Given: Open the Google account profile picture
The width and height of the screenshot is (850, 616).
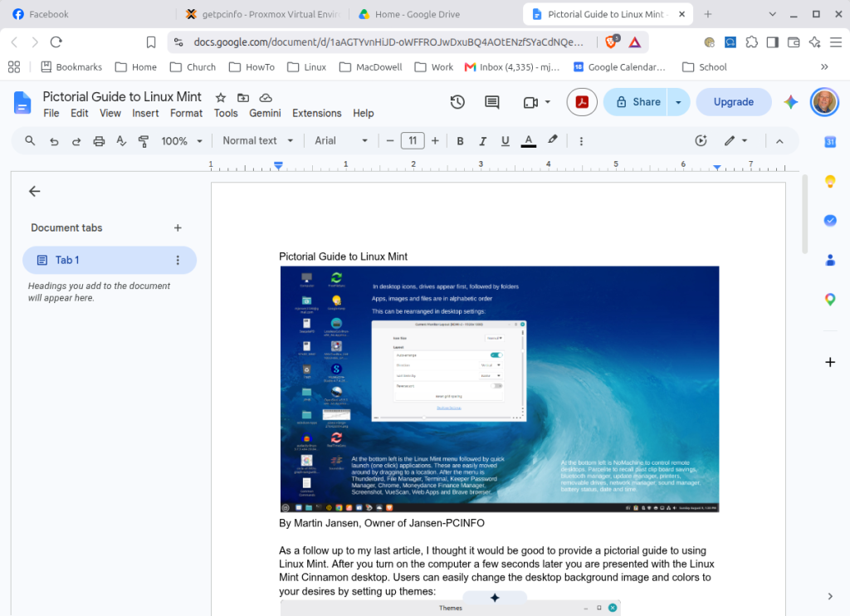Looking at the screenshot, I should pyautogui.click(x=824, y=102).
